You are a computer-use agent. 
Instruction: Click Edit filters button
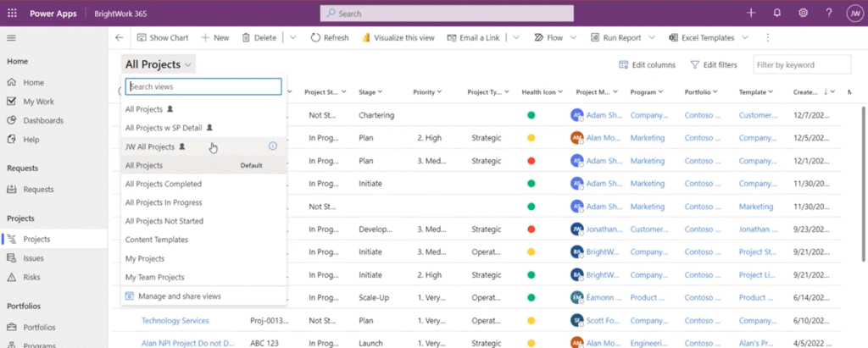tap(714, 65)
